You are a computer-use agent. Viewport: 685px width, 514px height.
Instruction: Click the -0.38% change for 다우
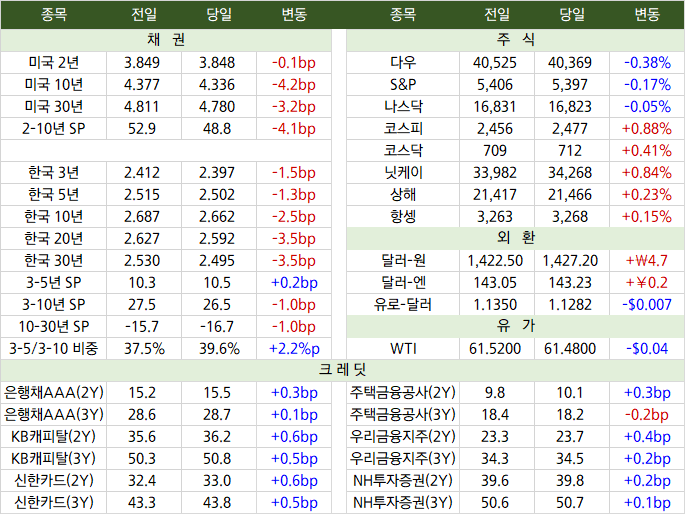(x=647, y=63)
